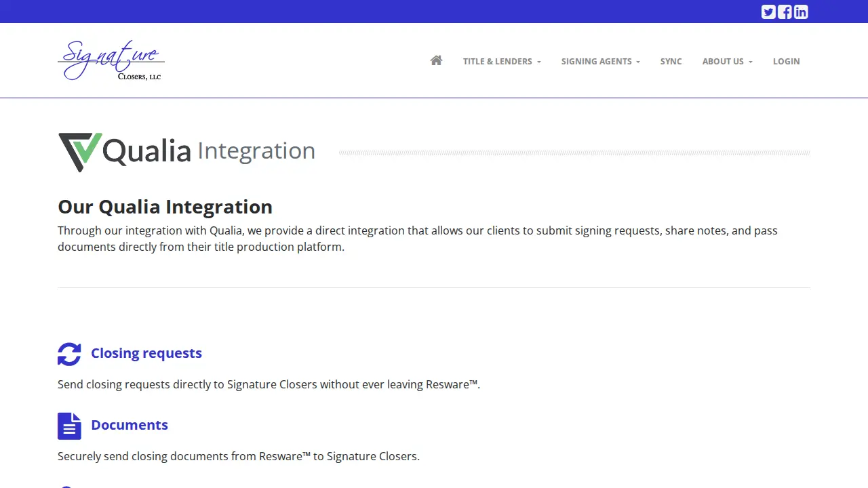Click the Signature Closers logo
This screenshot has width=868, height=488.
click(111, 60)
